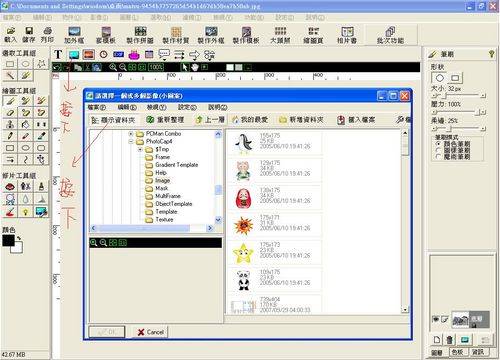Open the 套模板 (Apply template) tool

(x=106, y=35)
